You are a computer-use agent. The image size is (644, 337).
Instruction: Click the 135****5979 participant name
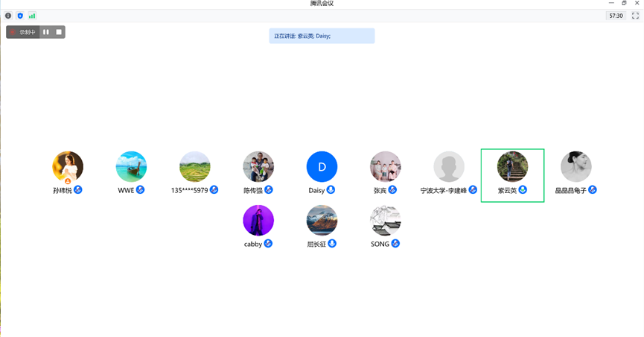[x=189, y=191]
